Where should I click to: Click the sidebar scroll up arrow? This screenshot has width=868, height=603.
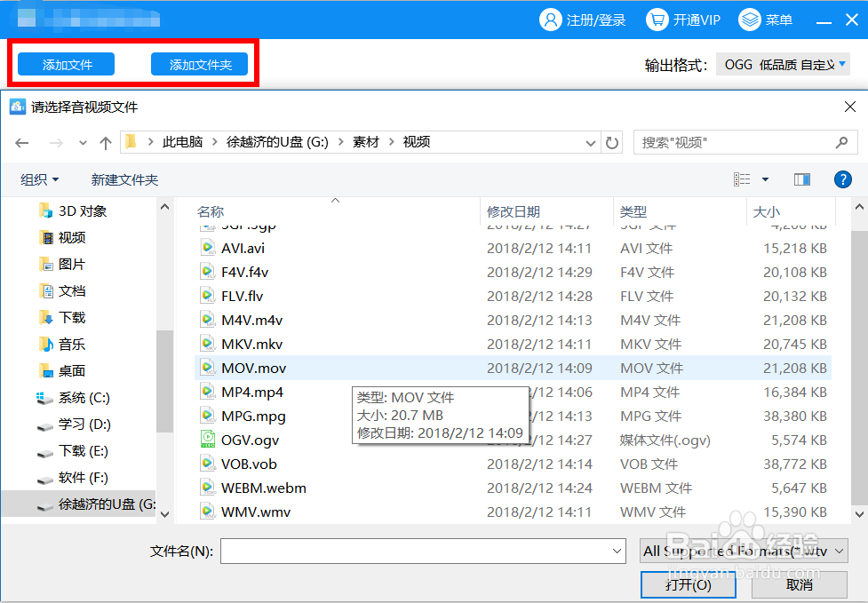[164, 207]
